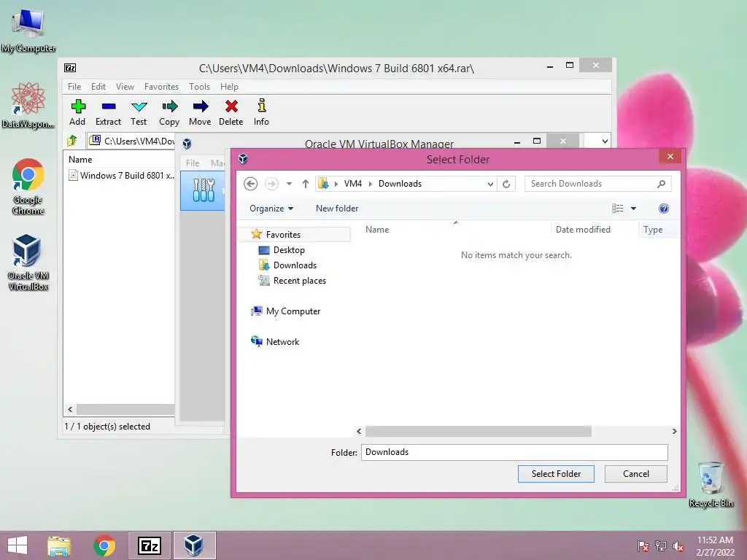Click the volume icon in system tray

[x=678, y=546]
